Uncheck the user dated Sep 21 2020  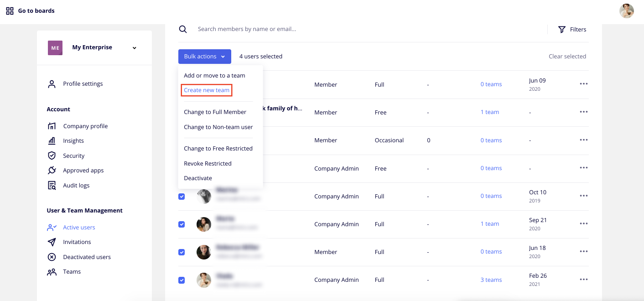pyautogui.click(x=182, y=224)
